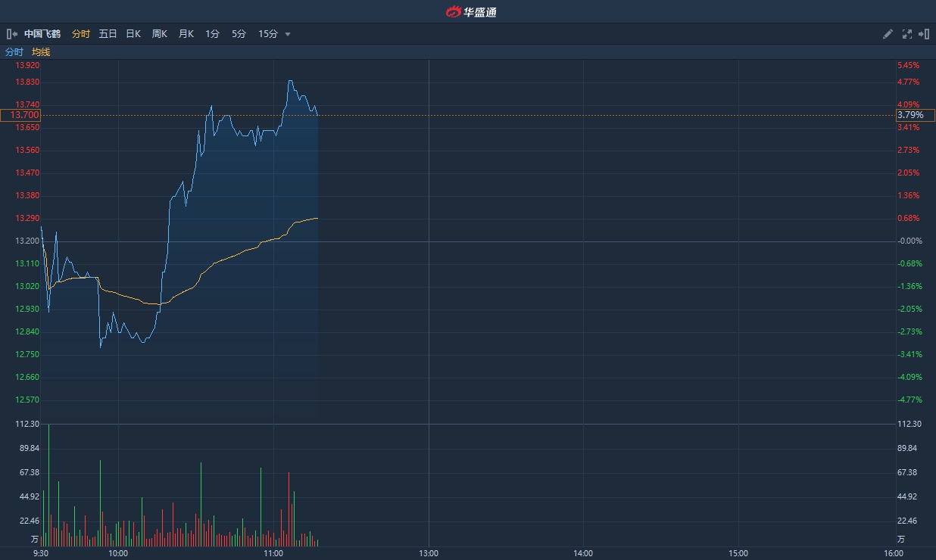The height and width of the screenshot is (560, 936).
Task: Click the fullscreen expand icon
Action: click(x=907, y=34)
